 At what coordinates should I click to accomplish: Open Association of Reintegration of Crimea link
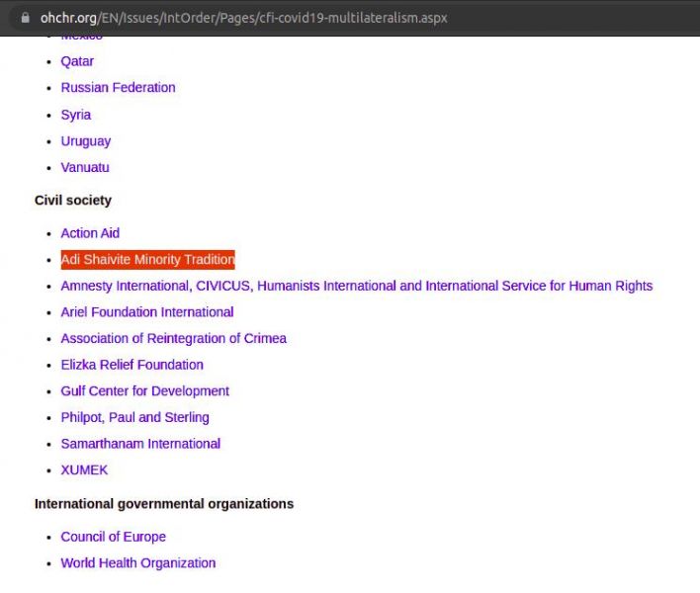174,338
